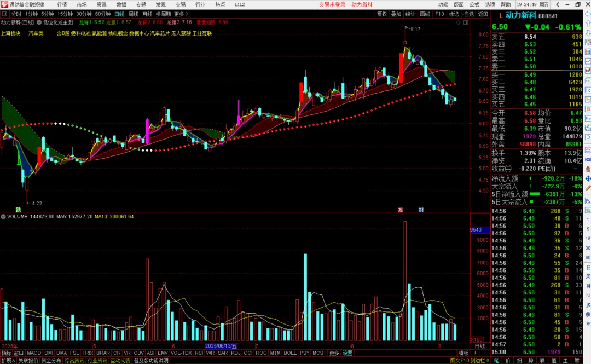Click the Fiz icon in right sidebar
The image size is (591, 364).
click(x=588, y=118)
